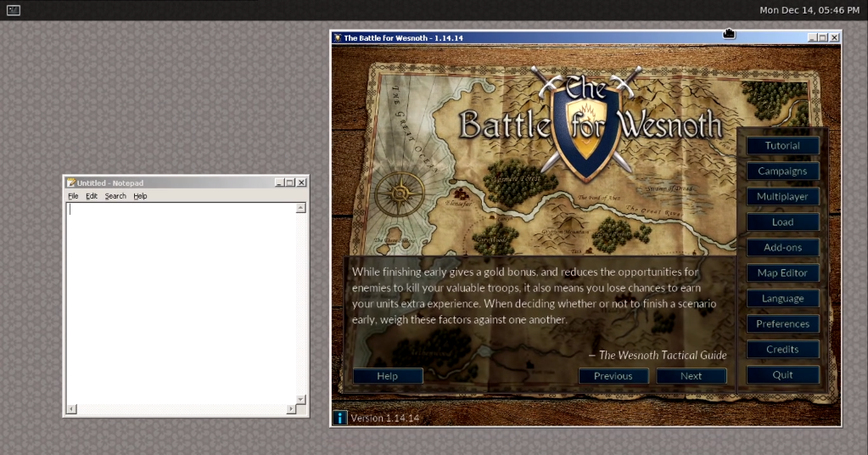The width and height of the screenshot is (868, 455).
Task: Open the Add-ons manager
Action: click(782, 247)
